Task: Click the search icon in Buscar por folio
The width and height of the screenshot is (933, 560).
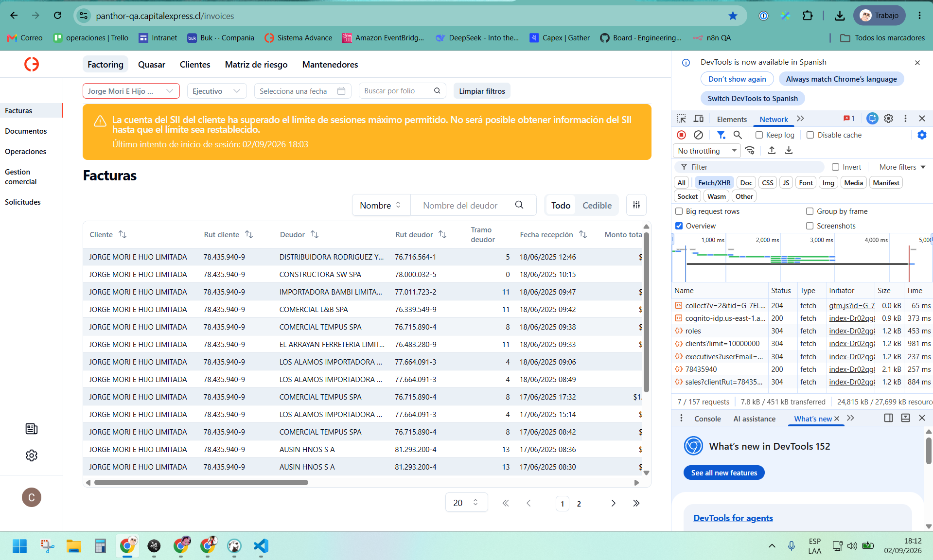Action: coord(437,91)
